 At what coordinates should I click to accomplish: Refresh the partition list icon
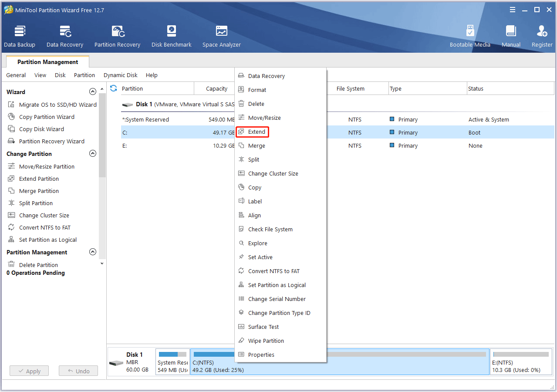pyautogui.click(x=114, y=88)
